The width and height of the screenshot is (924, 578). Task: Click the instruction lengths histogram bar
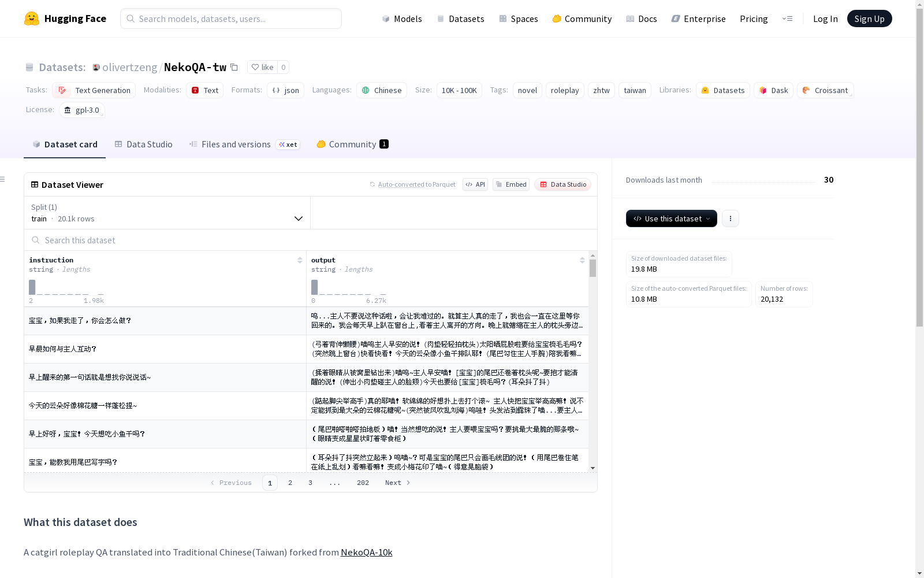(32, 287)
